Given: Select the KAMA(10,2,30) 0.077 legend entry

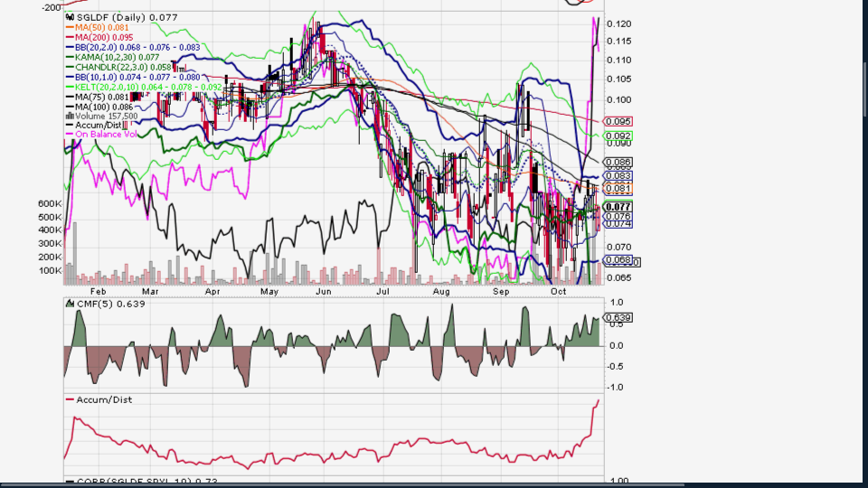Looking at the screenshot, I should (117, 58).
